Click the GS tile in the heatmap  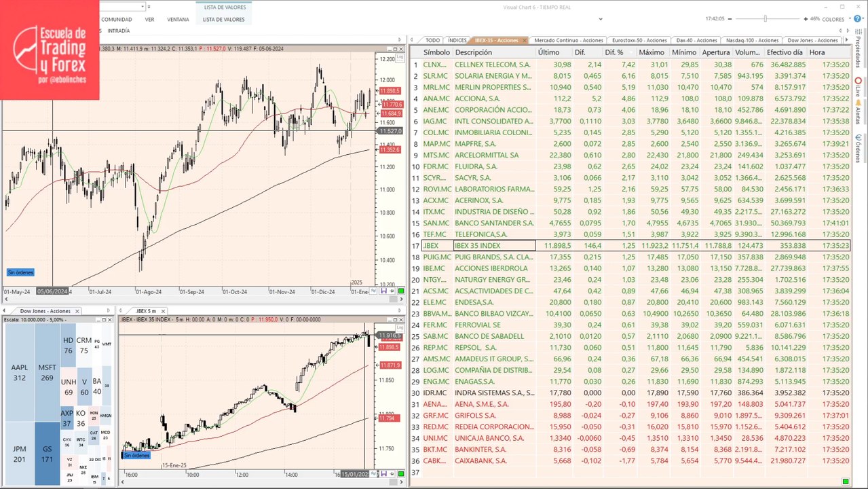(x=47, y=454)
